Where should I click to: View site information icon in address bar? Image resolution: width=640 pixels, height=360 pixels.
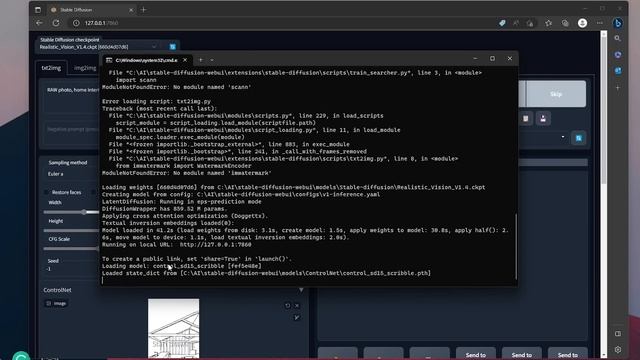point(76,23)
